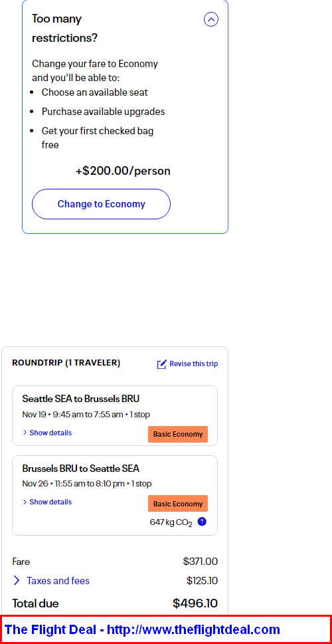Click the pencil edit icon beside Revise

coord(162,364)
